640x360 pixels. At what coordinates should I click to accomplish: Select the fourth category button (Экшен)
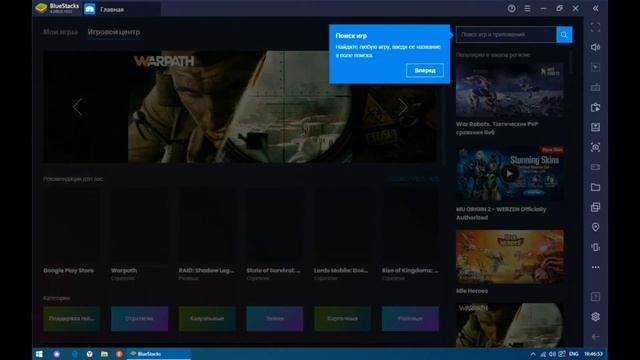tap(275, 318)
